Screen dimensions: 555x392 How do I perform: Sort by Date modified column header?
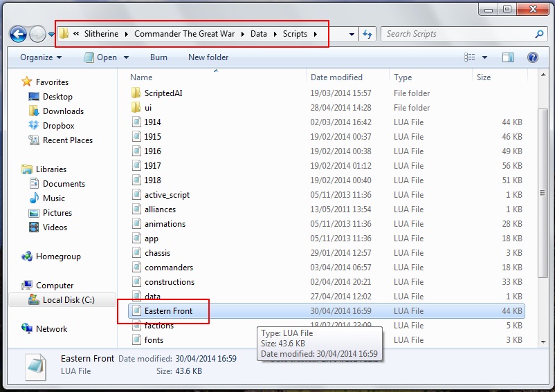(336, 77)
